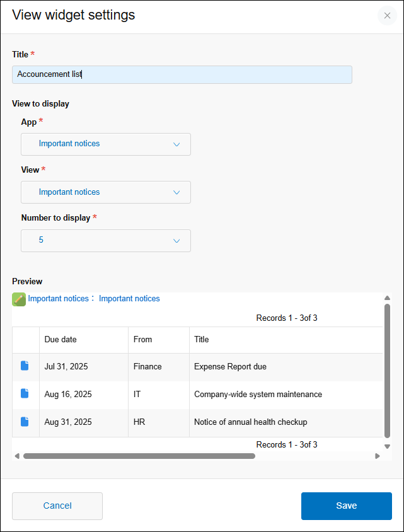The width and height of the screenshot is (404, 532).
Task: Open the View dropdown
Action: 105,192
